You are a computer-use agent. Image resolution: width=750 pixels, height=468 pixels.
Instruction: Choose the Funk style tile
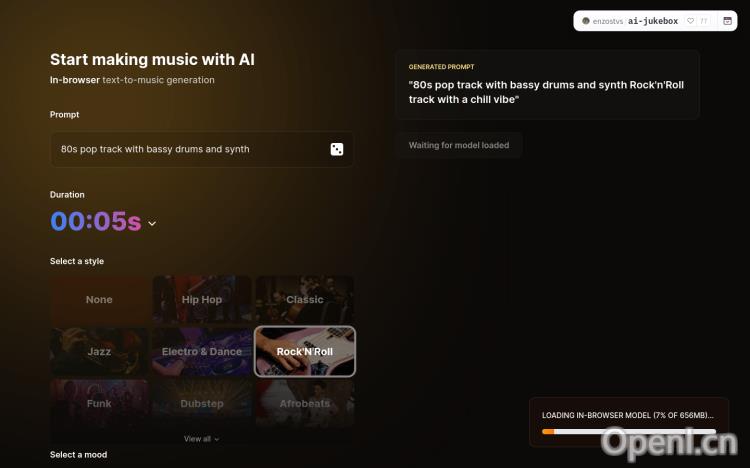(x=99, y=403)
